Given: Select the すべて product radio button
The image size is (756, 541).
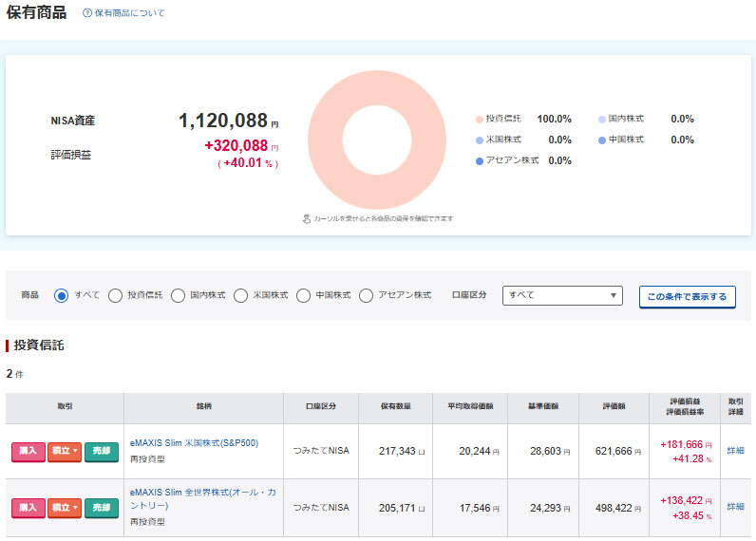Looking at the screenshot, I should pyautogui.click(x=62, y=295).
